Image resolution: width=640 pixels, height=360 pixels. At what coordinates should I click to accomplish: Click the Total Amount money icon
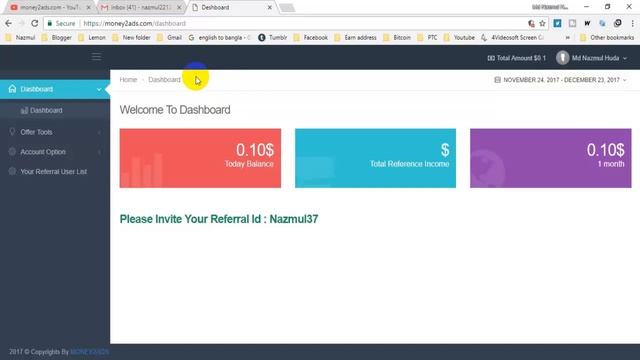pyautogui.click(x=491, y=58)
